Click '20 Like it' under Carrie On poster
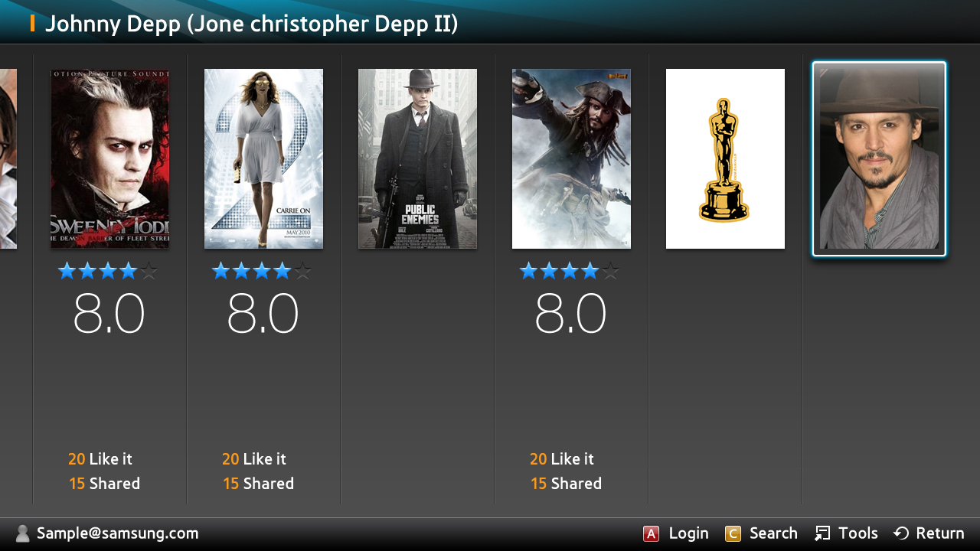The image size is (980, 551). (254, 459)
